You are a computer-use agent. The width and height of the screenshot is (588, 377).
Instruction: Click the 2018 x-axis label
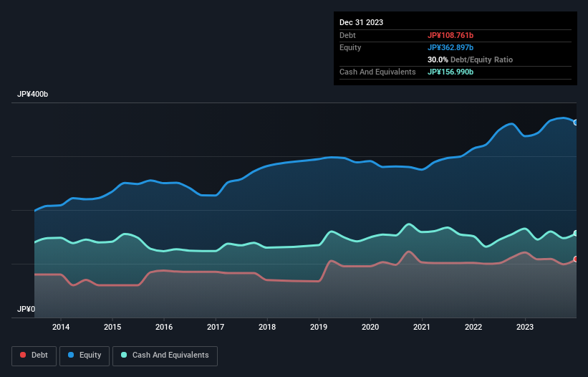pos(267,327)
